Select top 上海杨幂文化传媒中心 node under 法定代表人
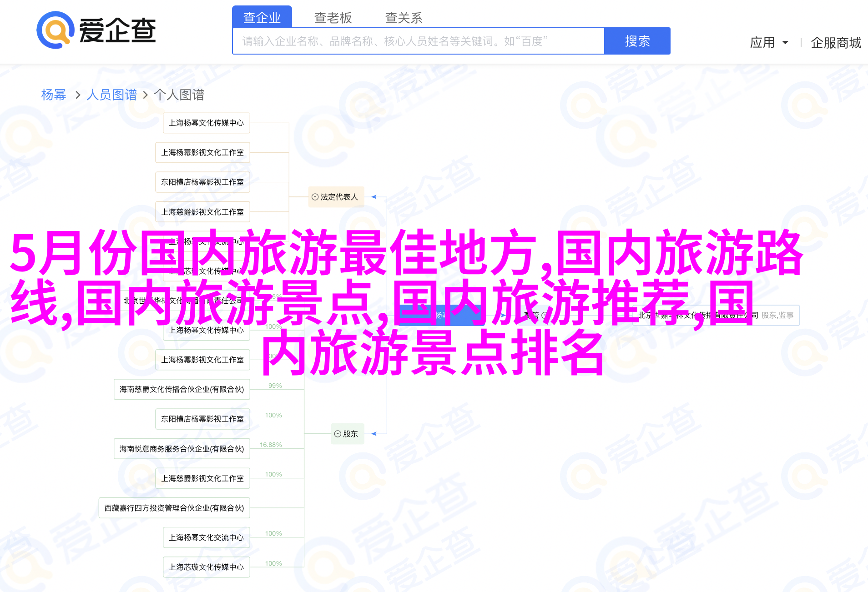868x592 pixels. pyautogui.click(x=207, y=123)
